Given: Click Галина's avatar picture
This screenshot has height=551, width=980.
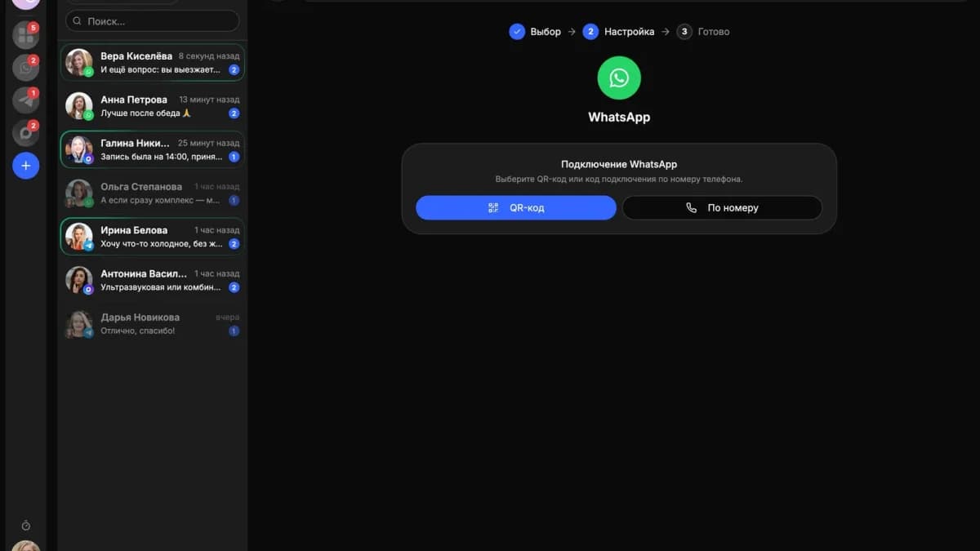Looking at the screenshot, I should point(79,149).
